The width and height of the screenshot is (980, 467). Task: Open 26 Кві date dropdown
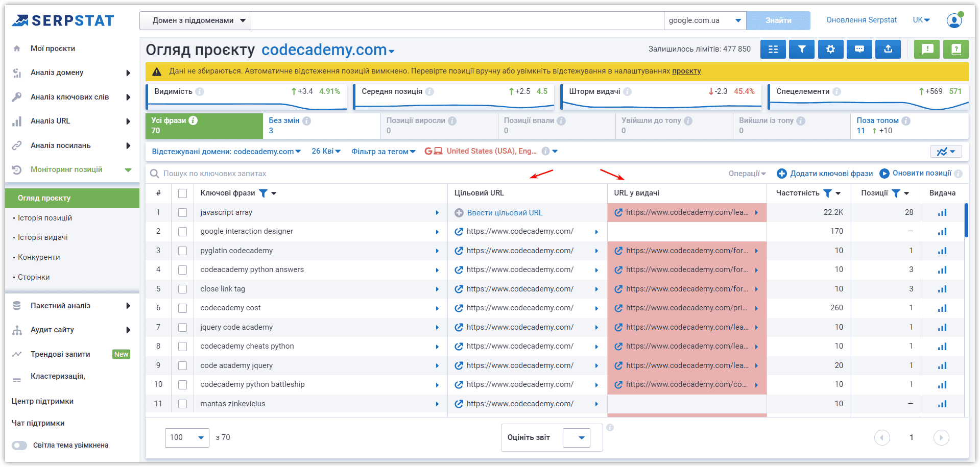(326, 151)
